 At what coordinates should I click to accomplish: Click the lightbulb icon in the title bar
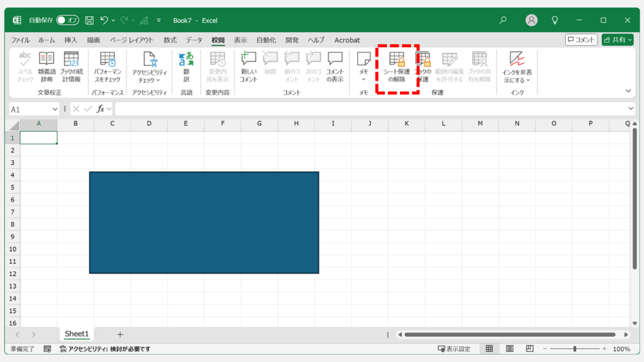pyautogui.click(x=555, y=20)
